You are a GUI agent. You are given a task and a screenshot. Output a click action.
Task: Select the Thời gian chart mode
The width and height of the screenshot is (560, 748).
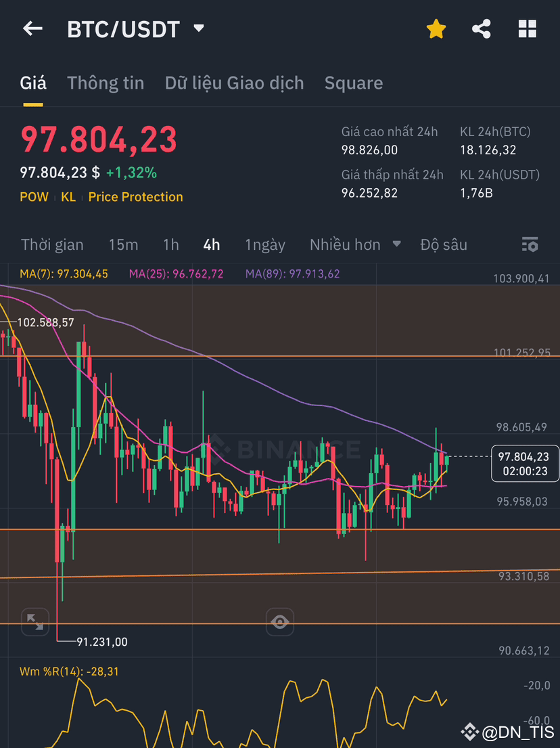coord(53,245)
